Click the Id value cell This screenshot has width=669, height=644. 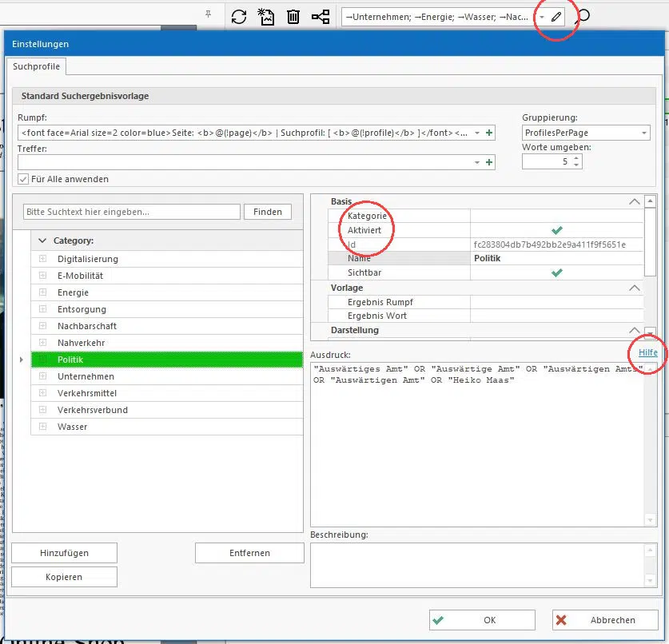tap(557, 244)
